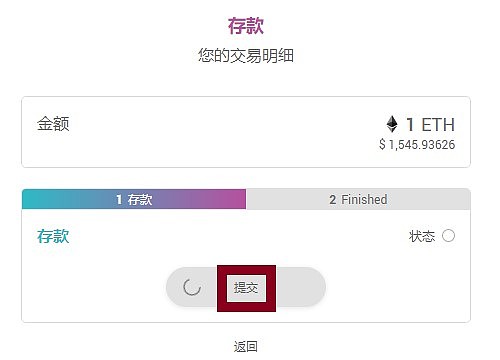Click the 金额 amount label

53,124
